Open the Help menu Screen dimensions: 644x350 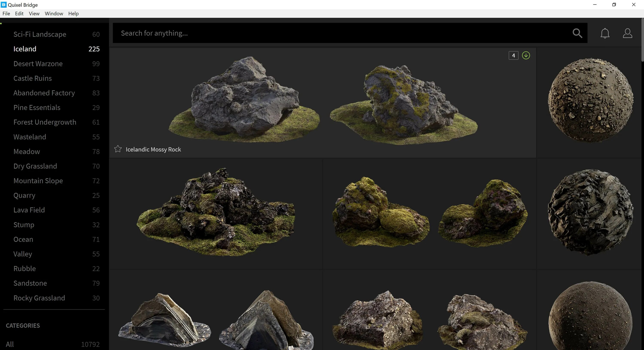(x=73, y=14)
